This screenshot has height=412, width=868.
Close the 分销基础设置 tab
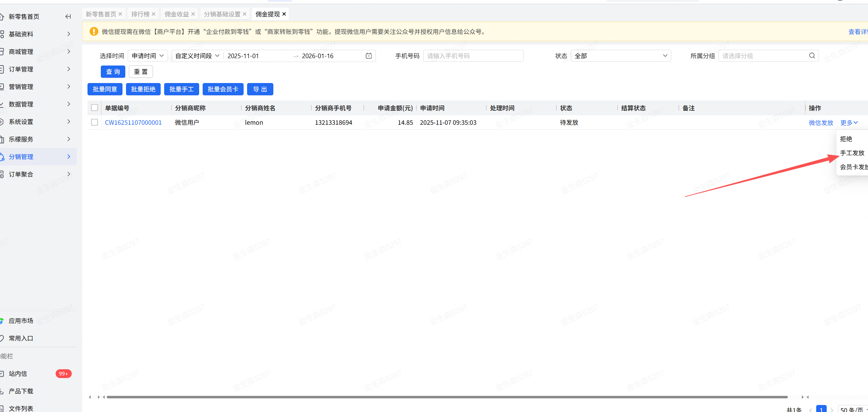tap(245, 14)
